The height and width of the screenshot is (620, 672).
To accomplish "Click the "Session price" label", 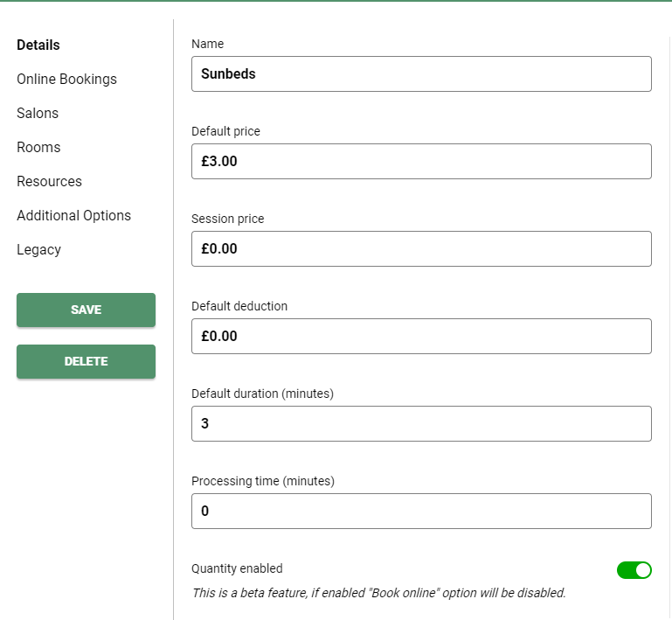I will click(x=227, y=219).
